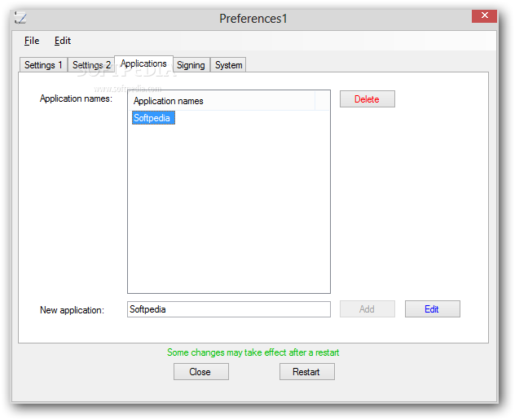Click the Close button at bottom

pyautogui.click(x=201, y=372)
